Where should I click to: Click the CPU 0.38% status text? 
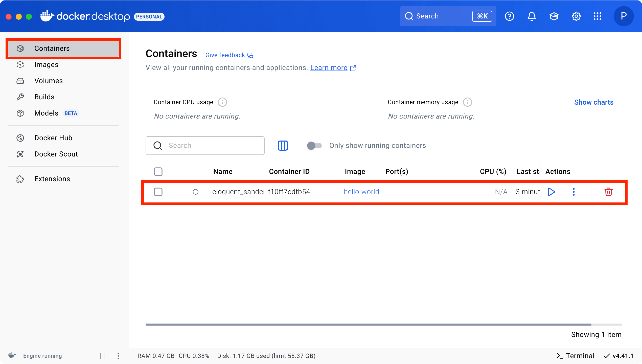pyautogui.click(x=194, y=356)
